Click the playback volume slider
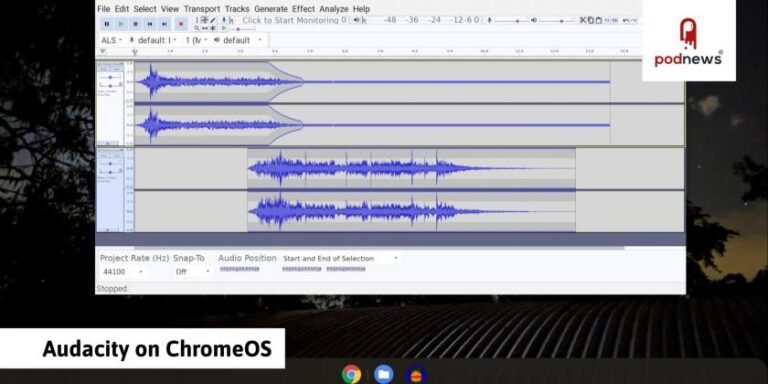The image size is (768, 384). pyautogui.click(x=557, y=21)
